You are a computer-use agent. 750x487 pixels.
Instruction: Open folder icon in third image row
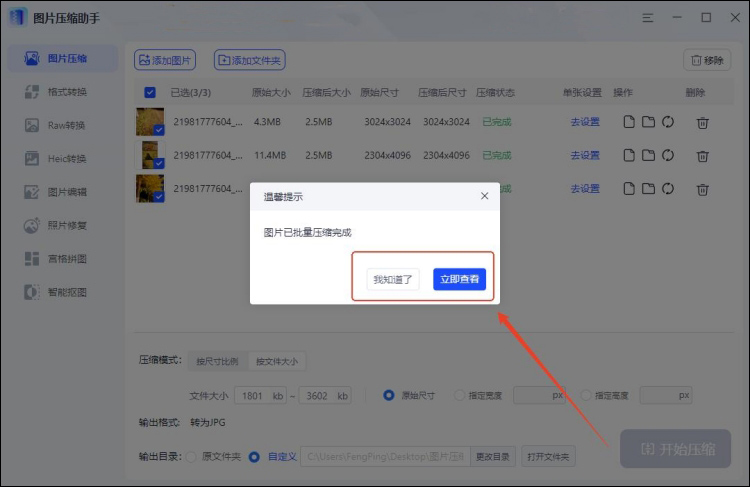coord(648,189)
